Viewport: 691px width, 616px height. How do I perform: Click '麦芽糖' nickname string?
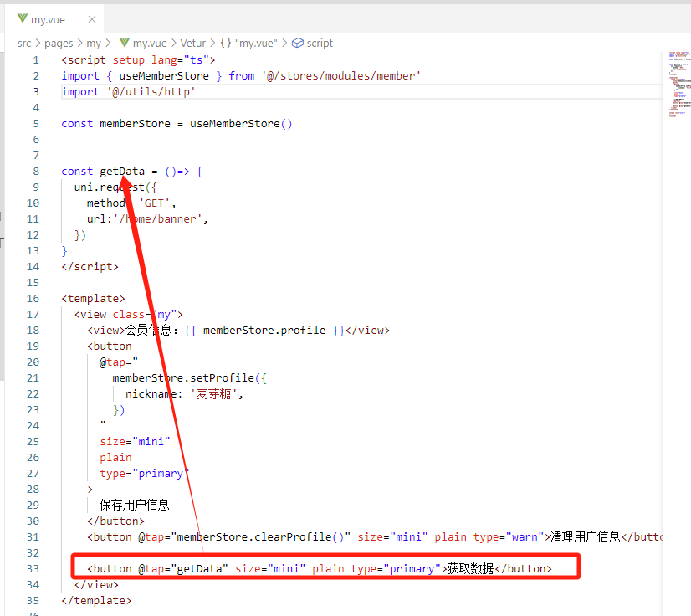(x=213, y=393)
